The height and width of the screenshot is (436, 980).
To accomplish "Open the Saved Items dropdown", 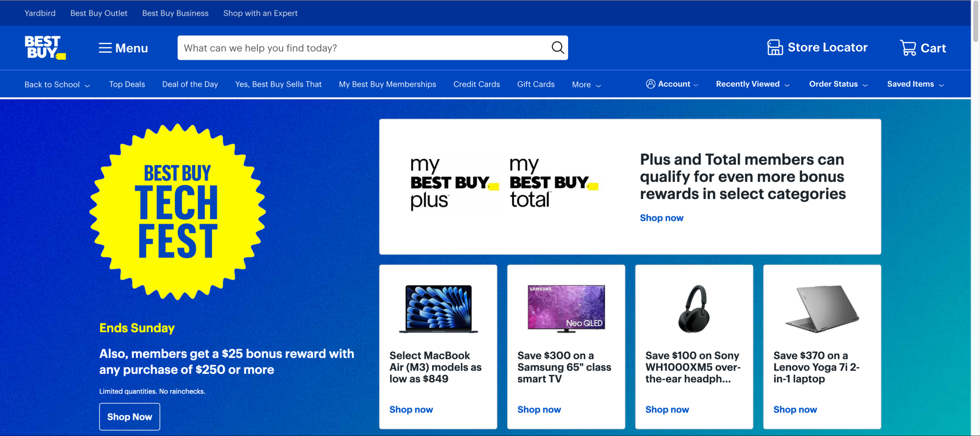I will [x=915, y=84].
